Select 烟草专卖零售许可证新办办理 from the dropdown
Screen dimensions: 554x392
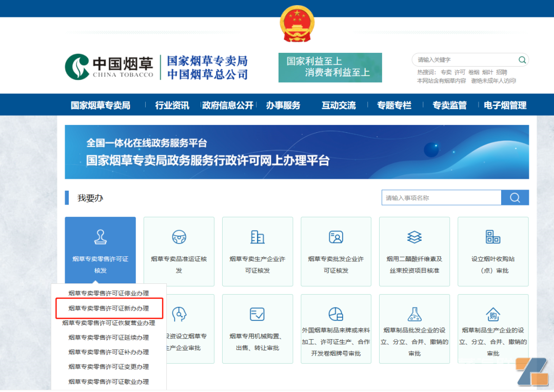point(109,308)
